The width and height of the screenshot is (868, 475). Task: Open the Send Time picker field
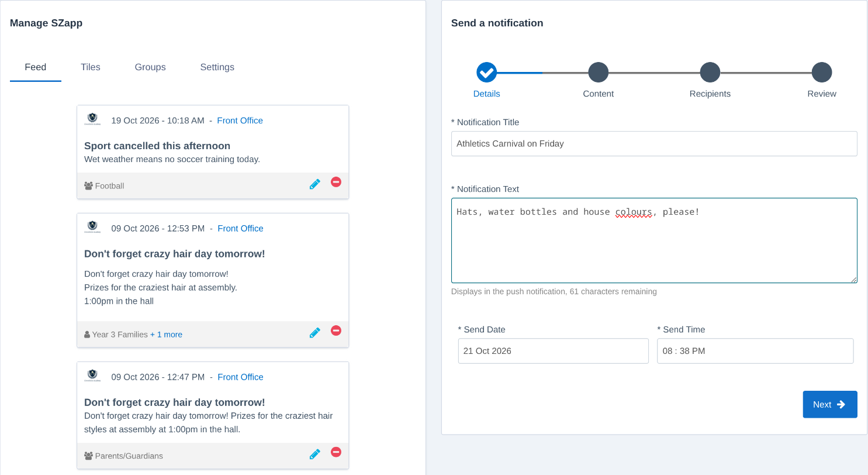755,351
